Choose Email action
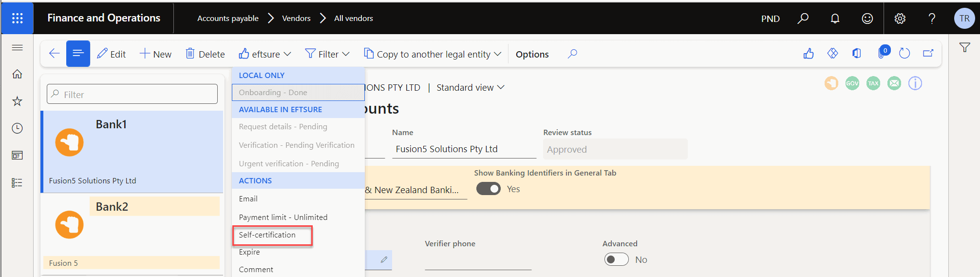Image resolution: width=980 pixels, height=277 pixels. pos(298,198)
